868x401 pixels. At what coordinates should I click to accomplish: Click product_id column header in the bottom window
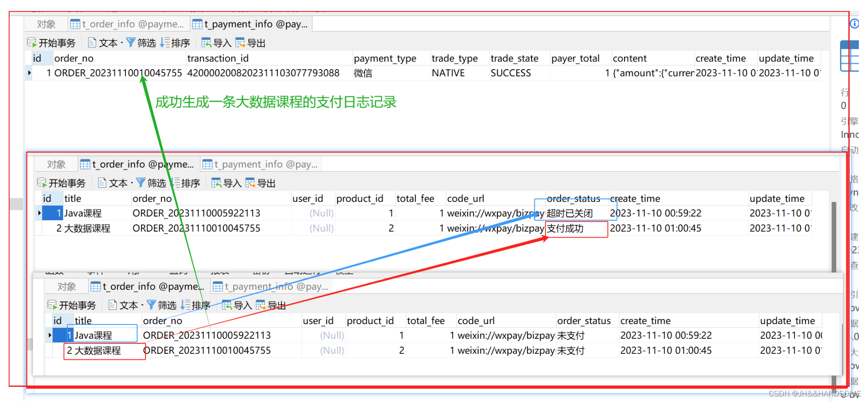375,320
